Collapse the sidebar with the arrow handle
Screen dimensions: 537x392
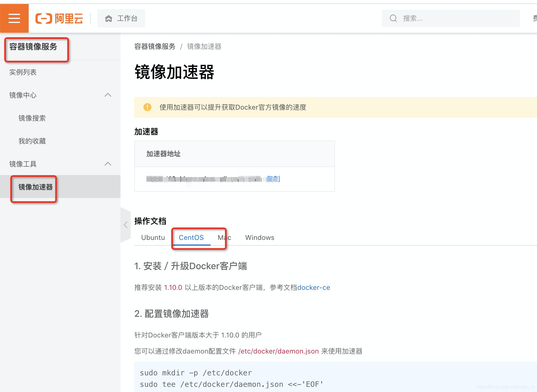click(126, 225)
